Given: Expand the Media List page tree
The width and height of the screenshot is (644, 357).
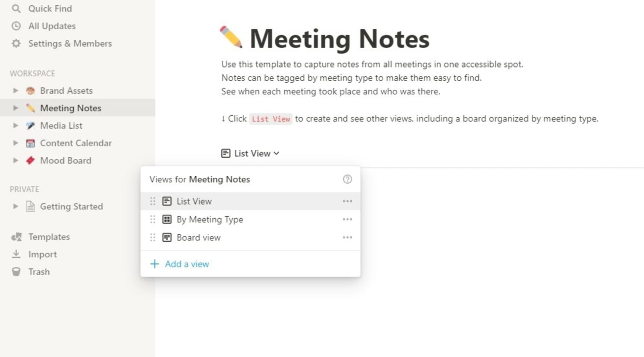Looking at the screenshot, I should (15, 125).
